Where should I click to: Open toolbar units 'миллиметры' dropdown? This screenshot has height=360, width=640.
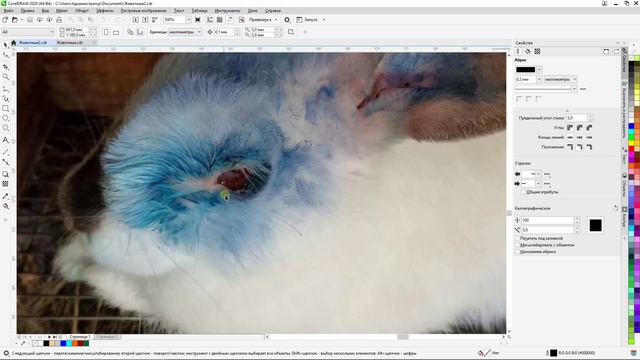(199, 32)
